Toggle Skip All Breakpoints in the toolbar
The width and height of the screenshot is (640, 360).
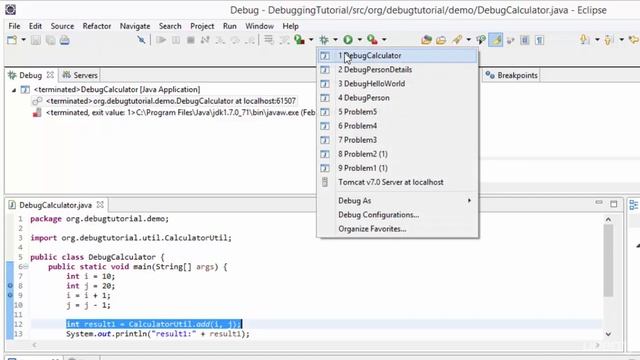click(x=141, y=40)
